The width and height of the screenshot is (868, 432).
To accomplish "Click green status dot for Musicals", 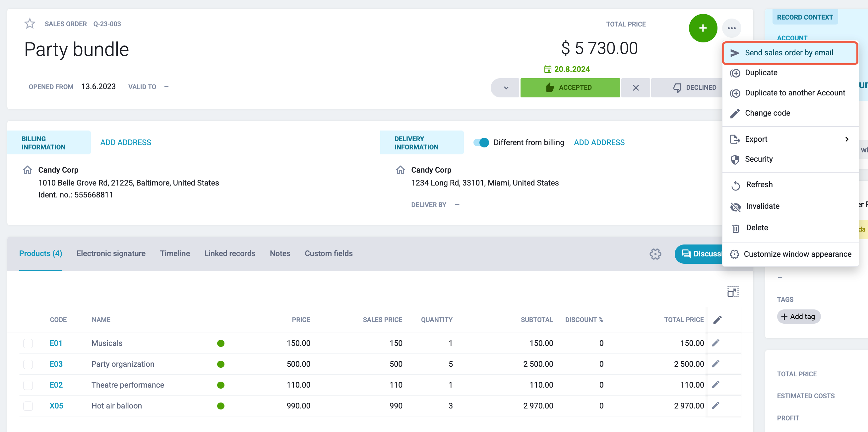I will [221, 343].
